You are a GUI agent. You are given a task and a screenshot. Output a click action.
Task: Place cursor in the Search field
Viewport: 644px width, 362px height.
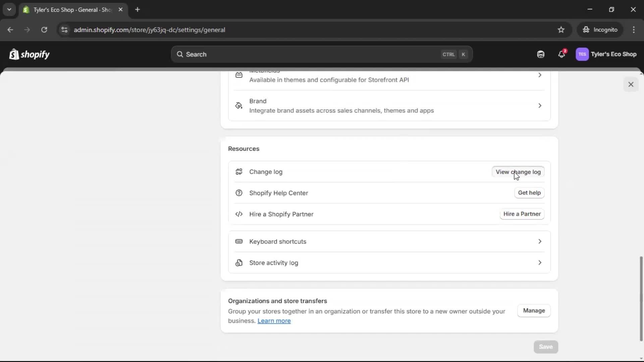coord(302,54)
